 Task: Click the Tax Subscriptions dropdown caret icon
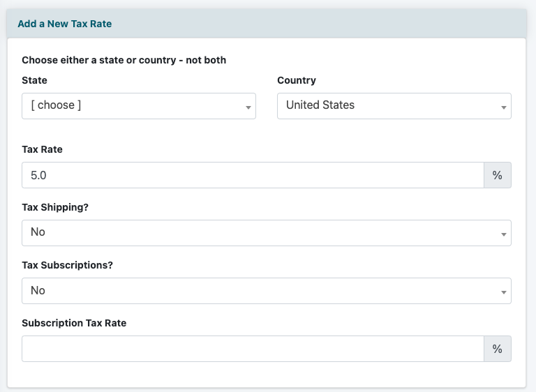503,292
